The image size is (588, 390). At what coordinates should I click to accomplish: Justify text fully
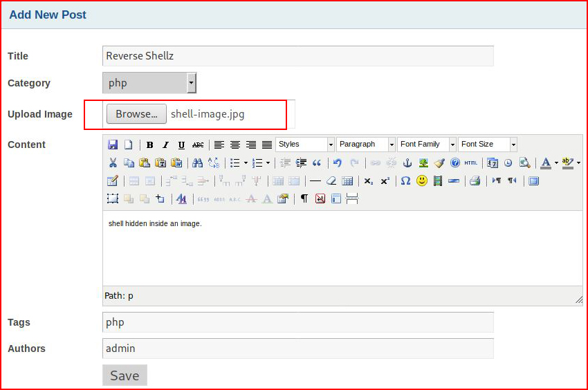[267, 145]
